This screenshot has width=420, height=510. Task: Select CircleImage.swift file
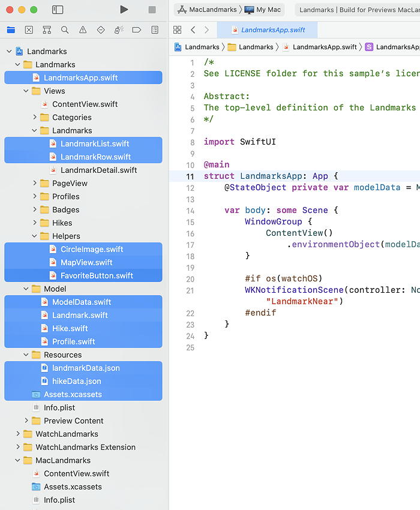click(83, 249)
